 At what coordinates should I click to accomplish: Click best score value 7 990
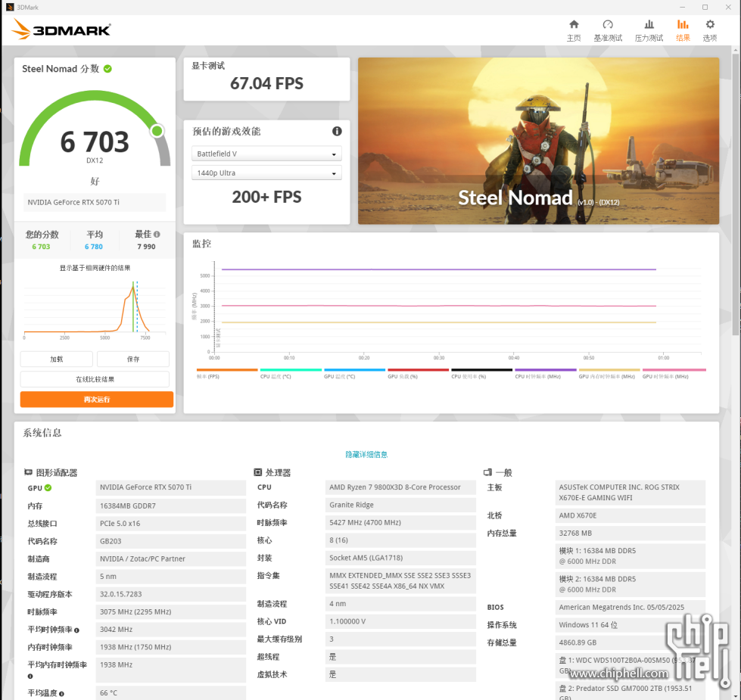pos(146,247)
